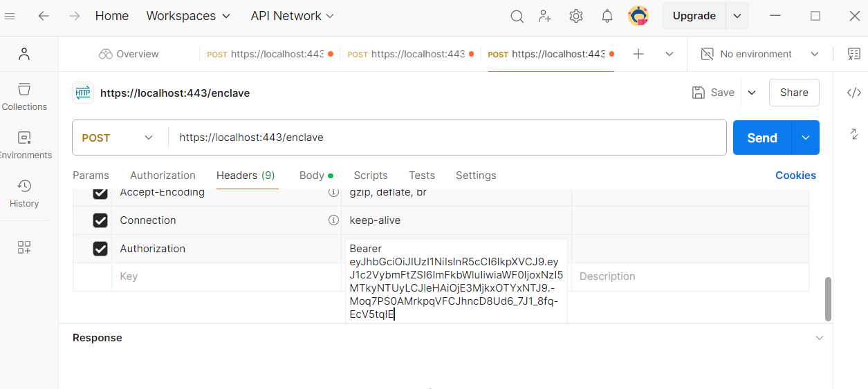Disable the Connection header checkbox
868x389 pixels.
tap(100, 220)
